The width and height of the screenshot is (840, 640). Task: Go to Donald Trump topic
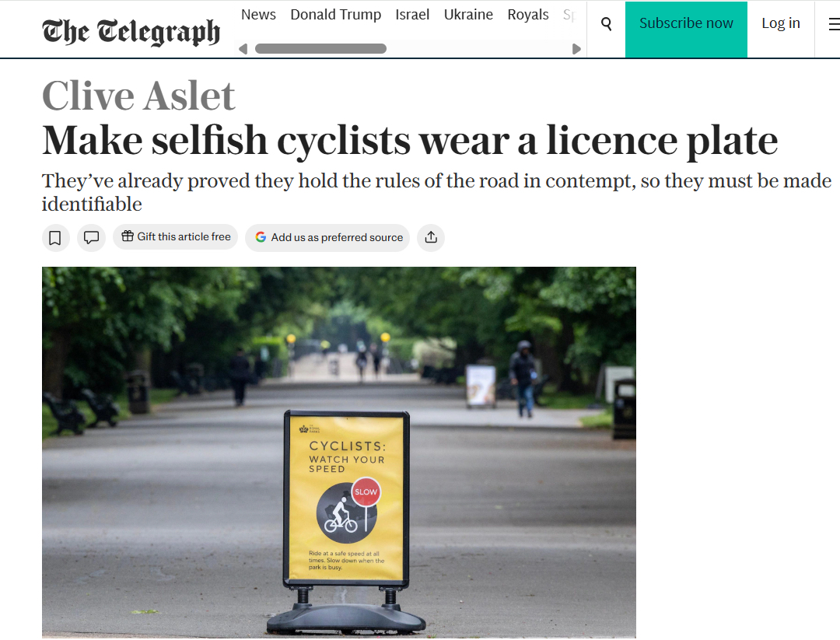pos(335,15)
